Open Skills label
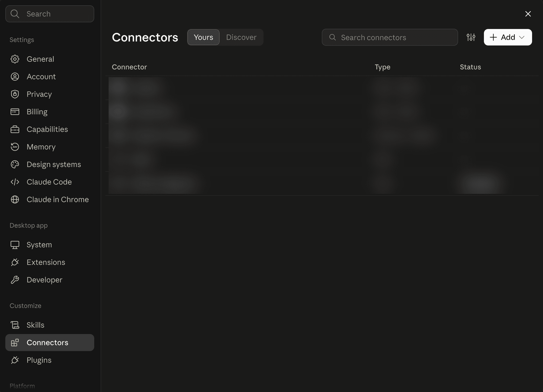 click(35, 325)
